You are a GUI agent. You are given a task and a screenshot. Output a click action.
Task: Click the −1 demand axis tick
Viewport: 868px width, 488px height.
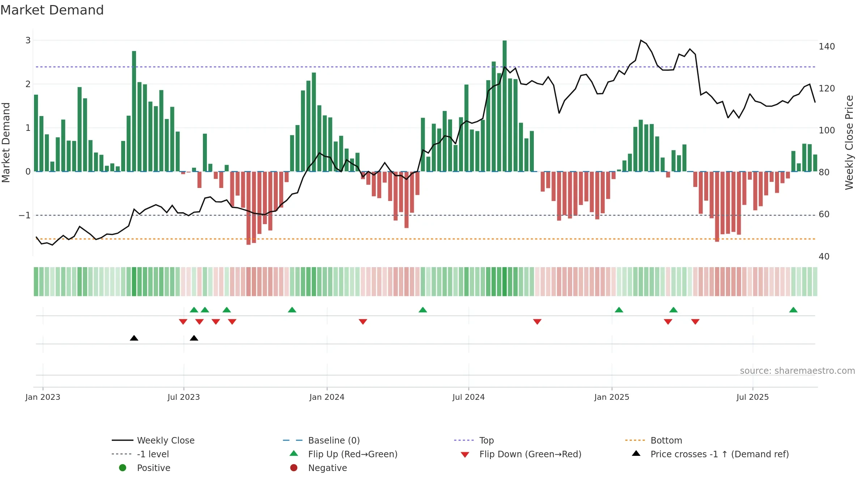point(25,215)
